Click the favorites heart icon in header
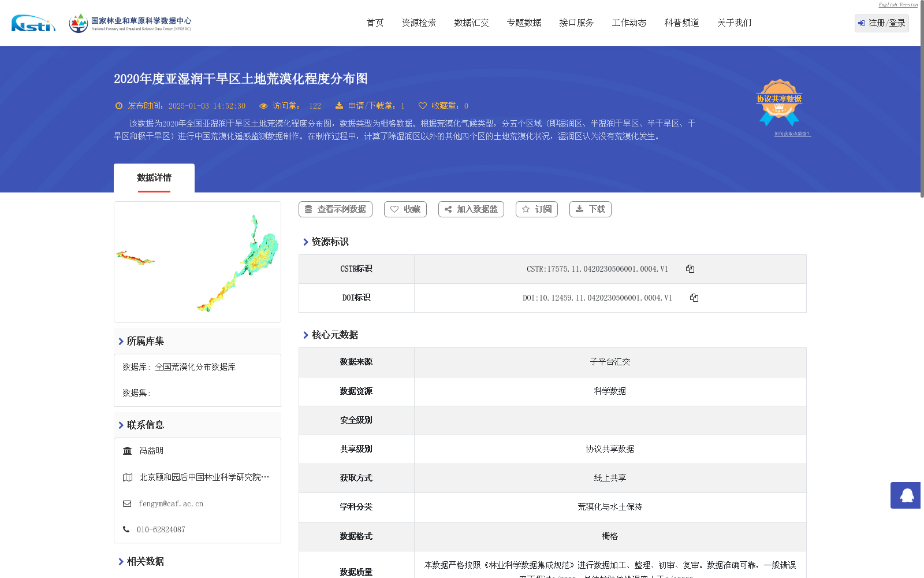The width and height of the screenshot is (924, 578). point(423,106)
